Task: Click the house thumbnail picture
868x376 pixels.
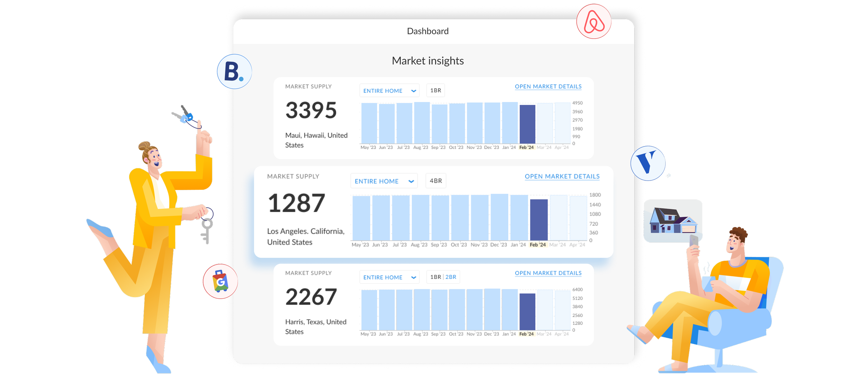Action: [x=673, y=220]
